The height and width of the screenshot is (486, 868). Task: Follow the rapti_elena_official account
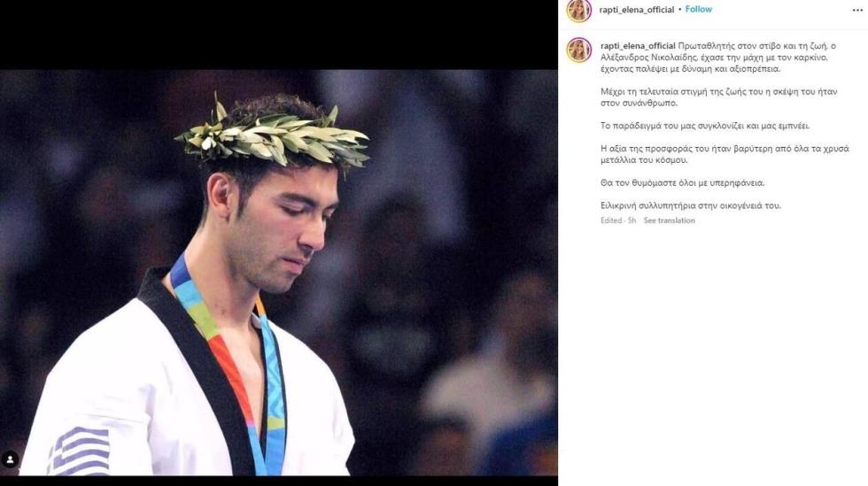pyautogui.click(x=699, y=10)
